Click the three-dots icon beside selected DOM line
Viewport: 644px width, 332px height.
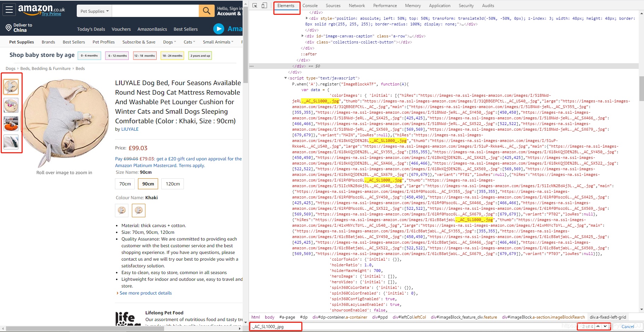pyautogui.click(x=251, y=66)
